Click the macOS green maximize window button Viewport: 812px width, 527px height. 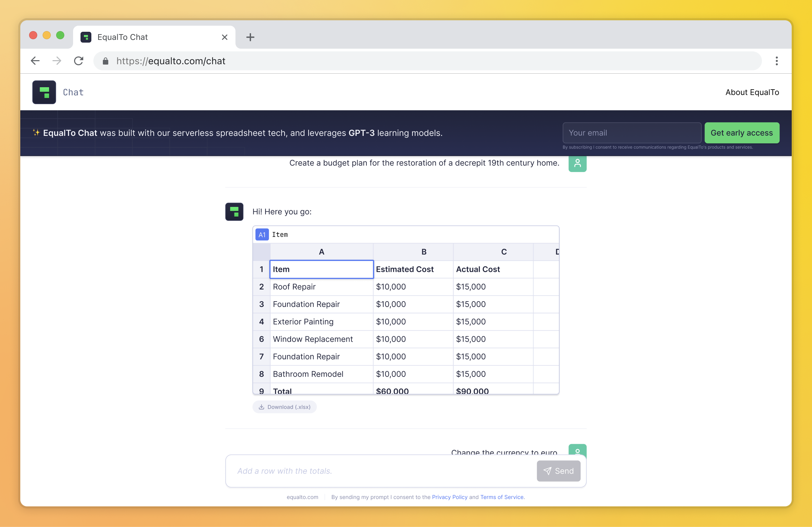point(60,35)
